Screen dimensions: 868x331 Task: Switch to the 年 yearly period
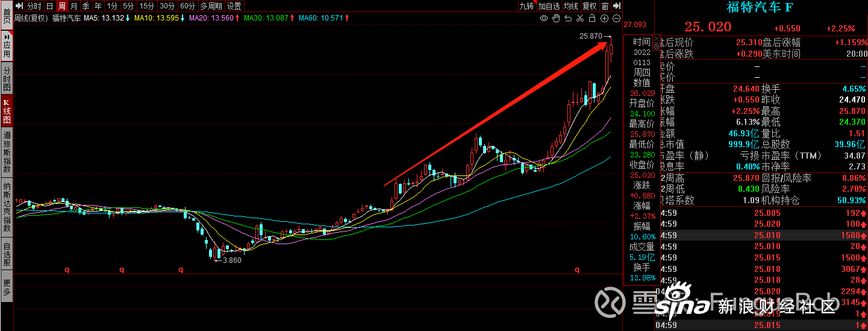(98, 6)
